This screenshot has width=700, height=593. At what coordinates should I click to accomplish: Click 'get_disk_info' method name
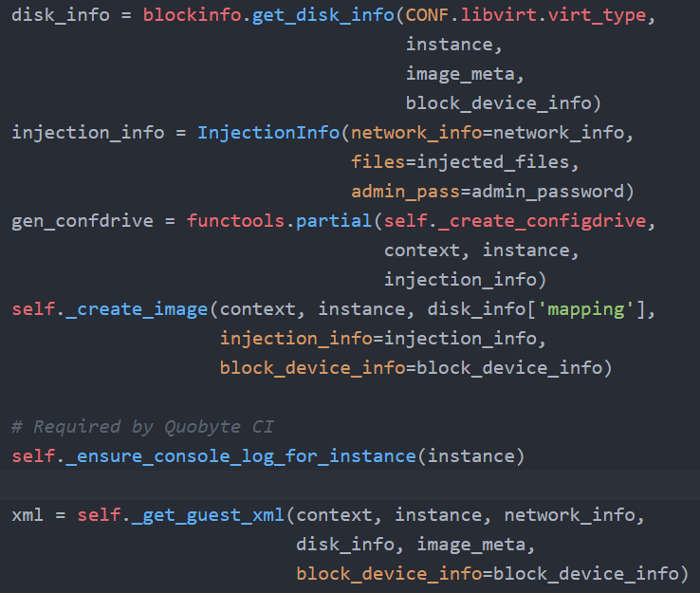323,15
